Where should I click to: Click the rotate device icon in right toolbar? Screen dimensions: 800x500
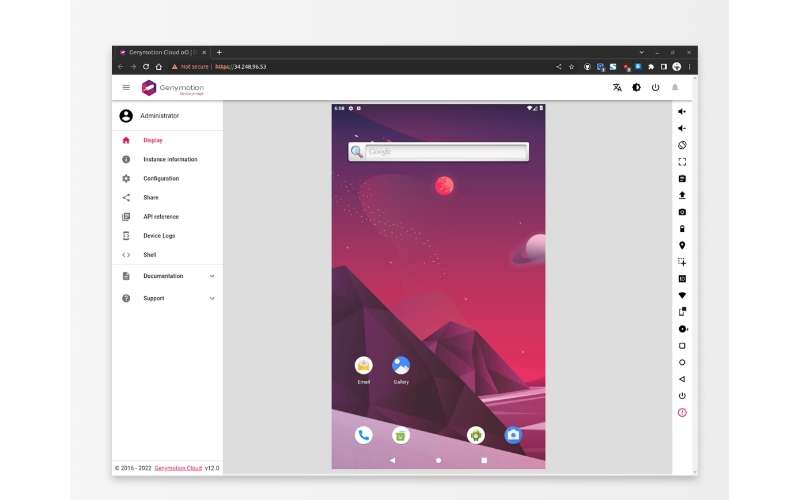tap(682, 145)
